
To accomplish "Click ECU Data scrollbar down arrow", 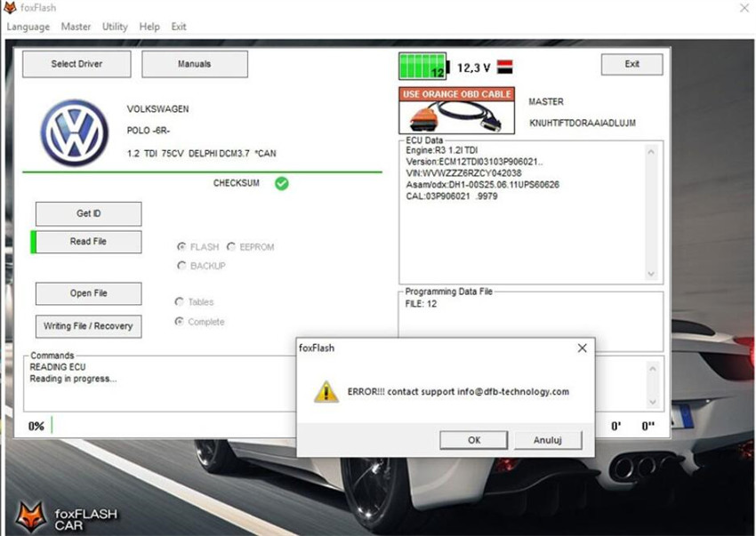I will pyautogui.click(x=651, y=275).
